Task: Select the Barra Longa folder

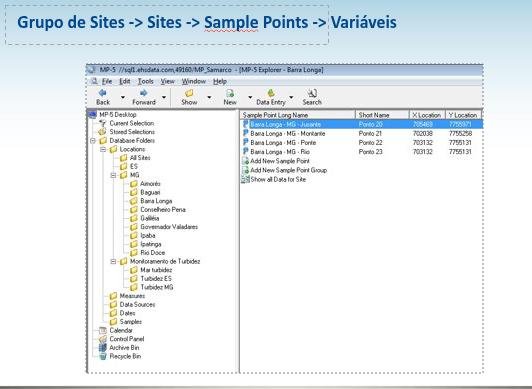Action: (x=156, y=201)
